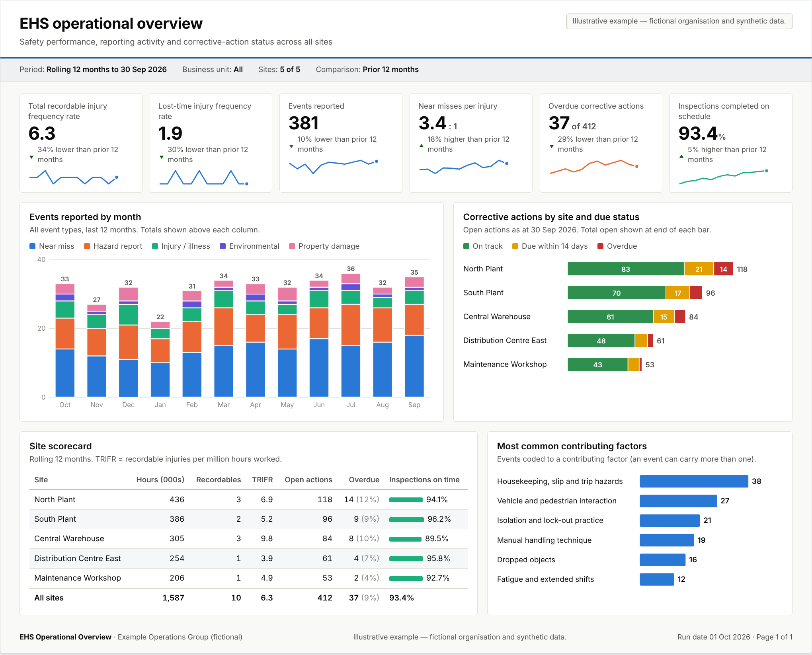This screenshot has height=655, width=812.
Task: Click South Plant due-soon segment showing 17
Action: (678, 293)
